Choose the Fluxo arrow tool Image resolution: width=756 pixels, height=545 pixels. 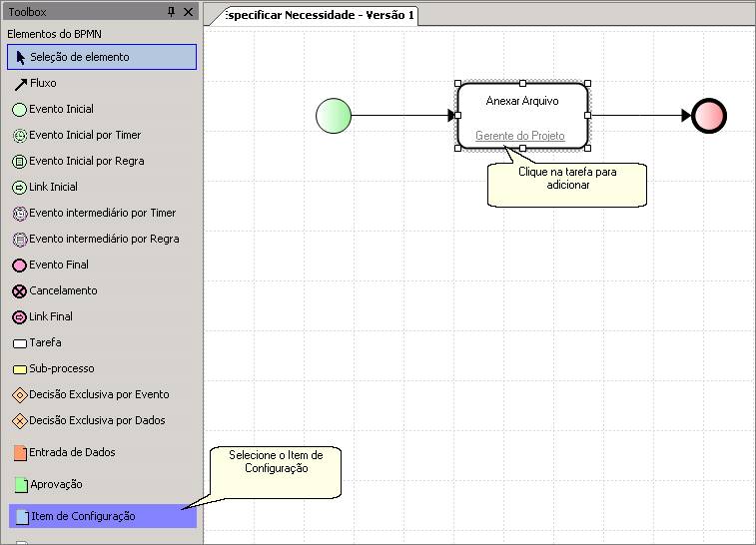pos(20,84)
